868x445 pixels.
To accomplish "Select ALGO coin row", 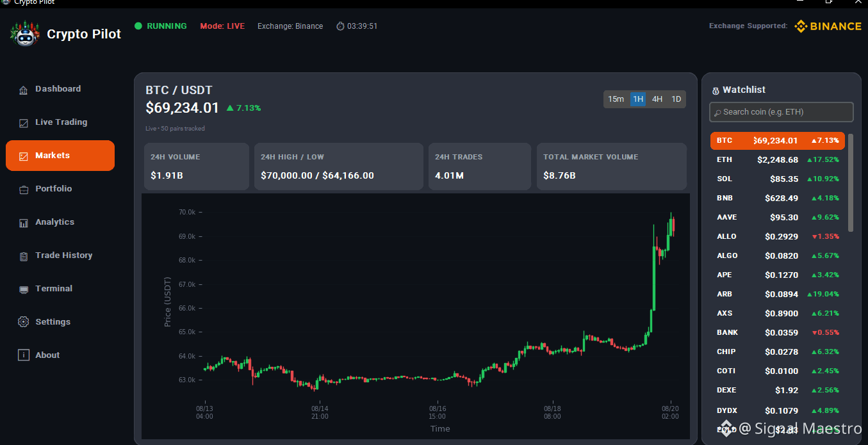I will 778,256.
